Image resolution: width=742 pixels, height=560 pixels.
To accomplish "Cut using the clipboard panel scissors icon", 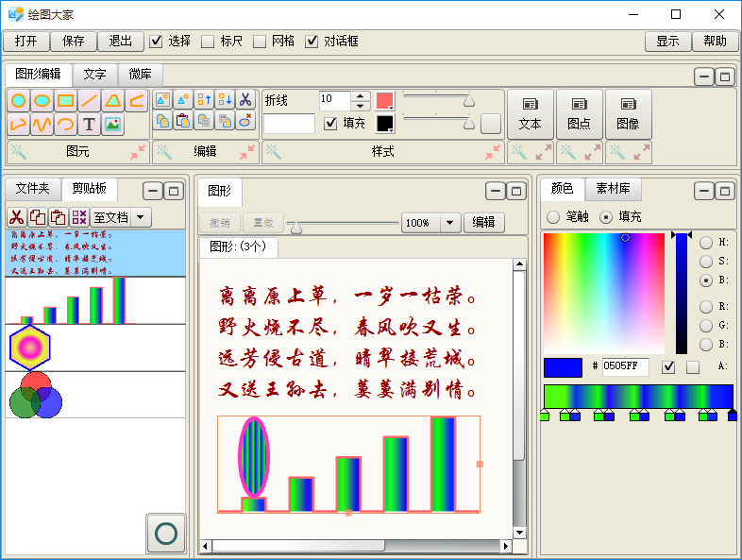I will [17, 217].
